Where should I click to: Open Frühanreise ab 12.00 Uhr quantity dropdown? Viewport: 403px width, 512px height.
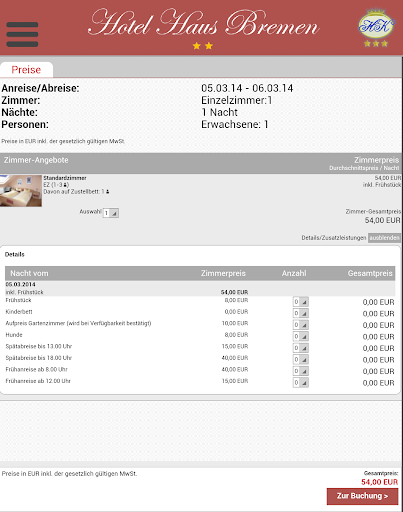tap(301, 383)
